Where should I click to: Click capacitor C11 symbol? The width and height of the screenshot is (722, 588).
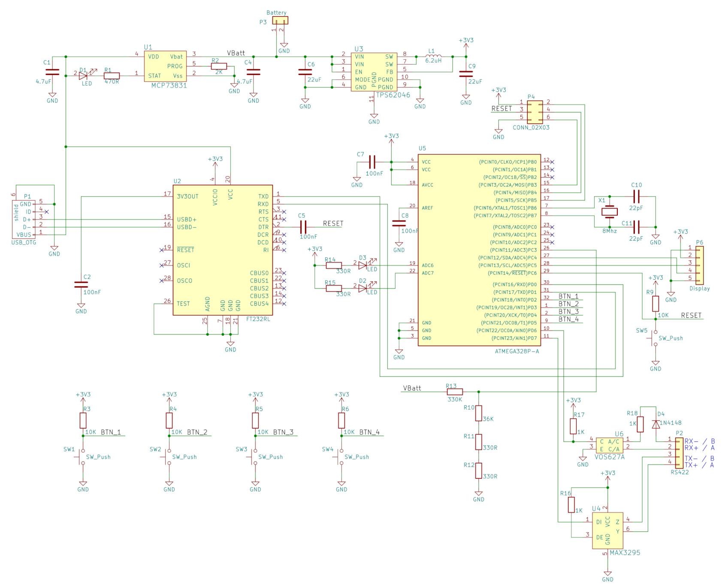636,227
